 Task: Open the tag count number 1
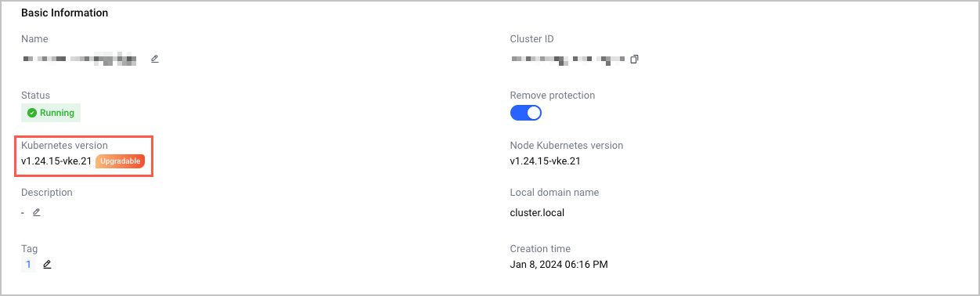coord(29,265)
